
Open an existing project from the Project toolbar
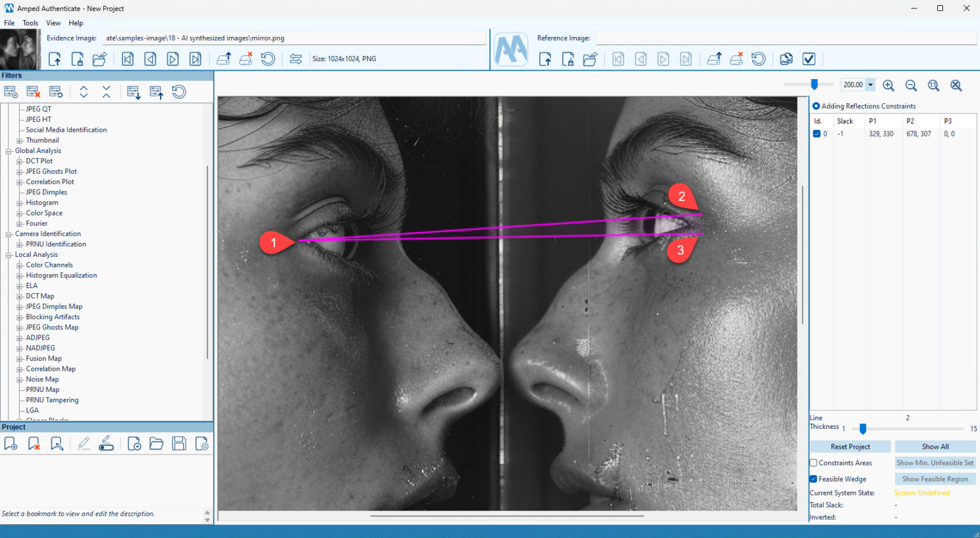point(156,443)
